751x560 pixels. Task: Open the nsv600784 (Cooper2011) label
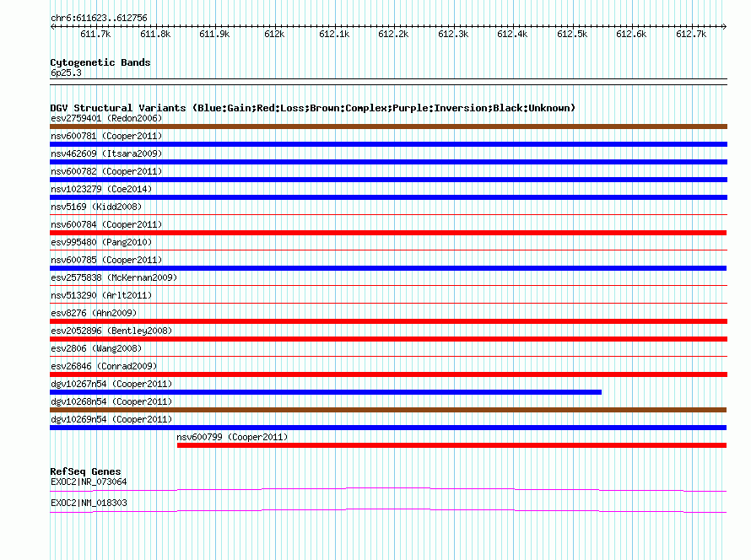(106, 224)
